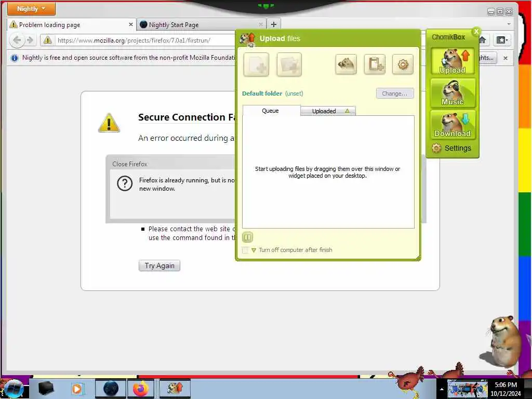532x399 pixels.
Task: Open the hamster account icon in Upload toolbar
Action: pyautogui.click(x=345, y=64)
